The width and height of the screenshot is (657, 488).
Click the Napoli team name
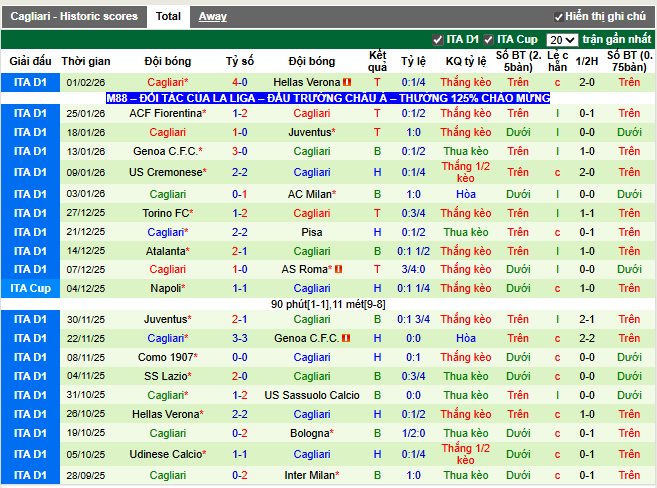click(x=168, y=288)
